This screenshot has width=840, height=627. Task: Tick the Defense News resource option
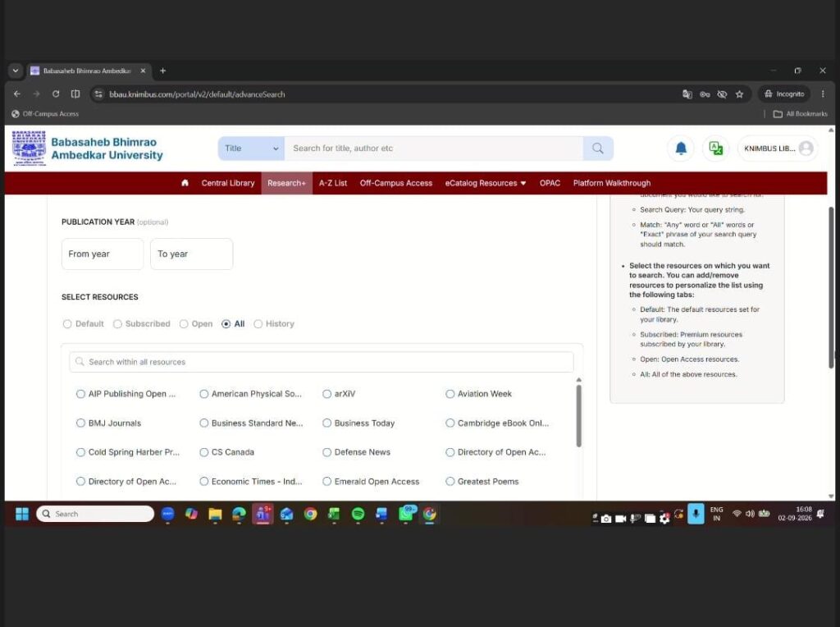click(x=326, y=452)
